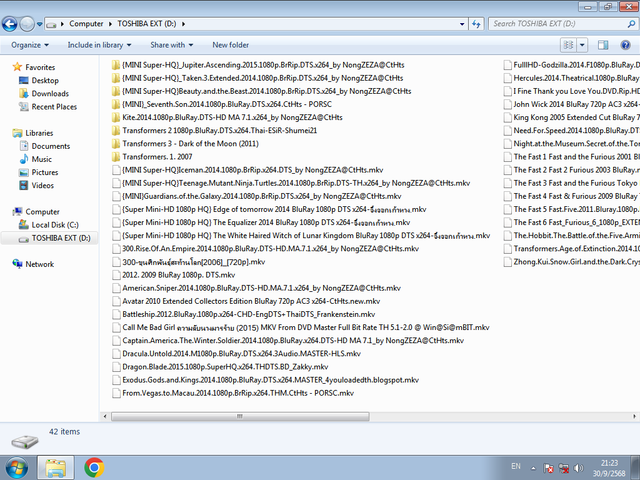Open Pictures library
The width and height of the screenshot is (640, 480).
(x=45, y=172)
